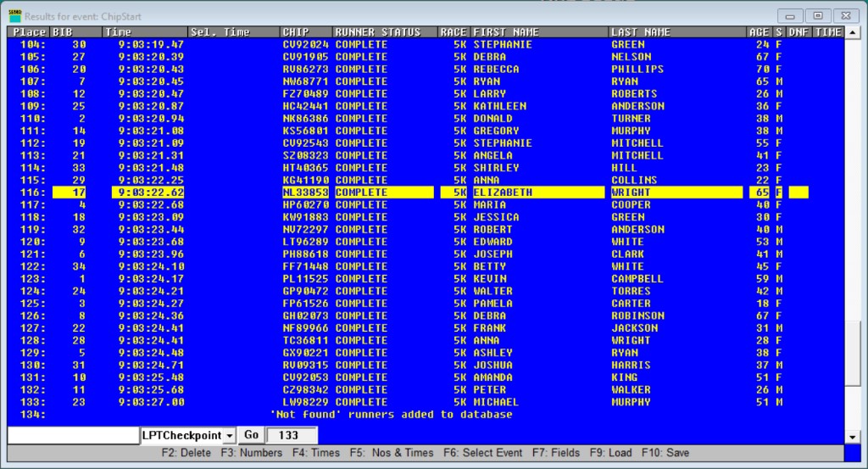Click first name GREGORY
Viewport: 868px width, 469px height.
coord(496,131)
